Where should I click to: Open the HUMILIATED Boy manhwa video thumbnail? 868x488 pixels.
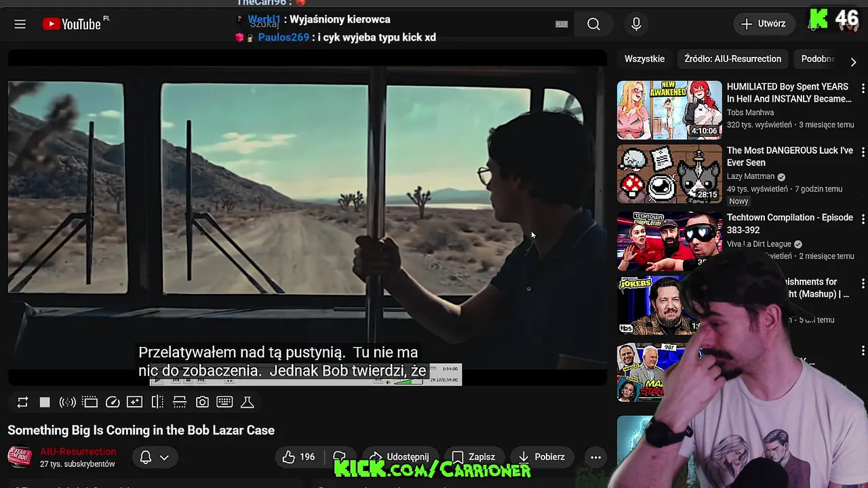669,110
